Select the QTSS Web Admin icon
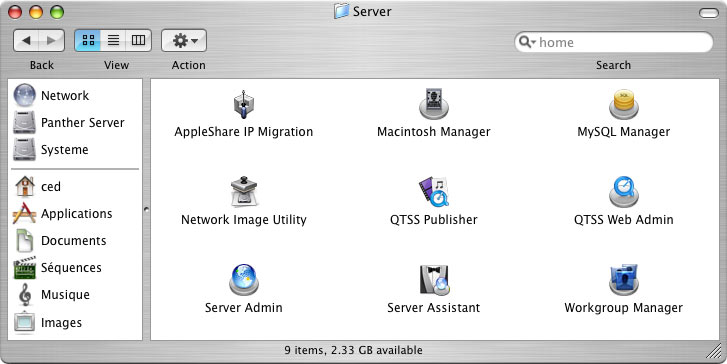The width and height of the screenshot is (727, 364). (624, 191)
